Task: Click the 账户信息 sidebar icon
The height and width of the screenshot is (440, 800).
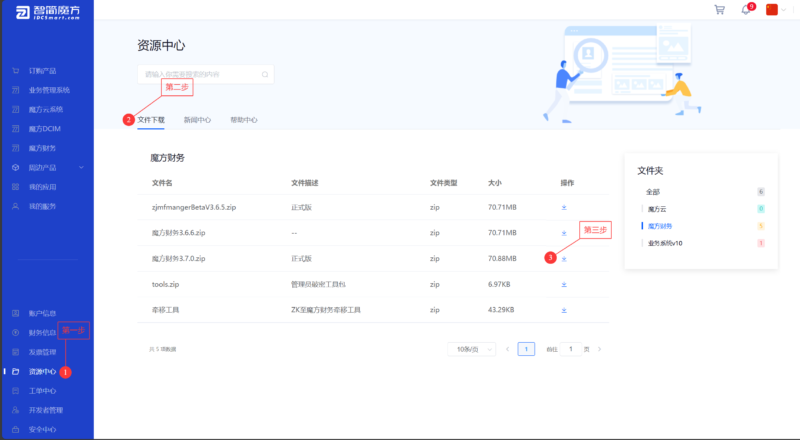Action: [x=16, y=313]
